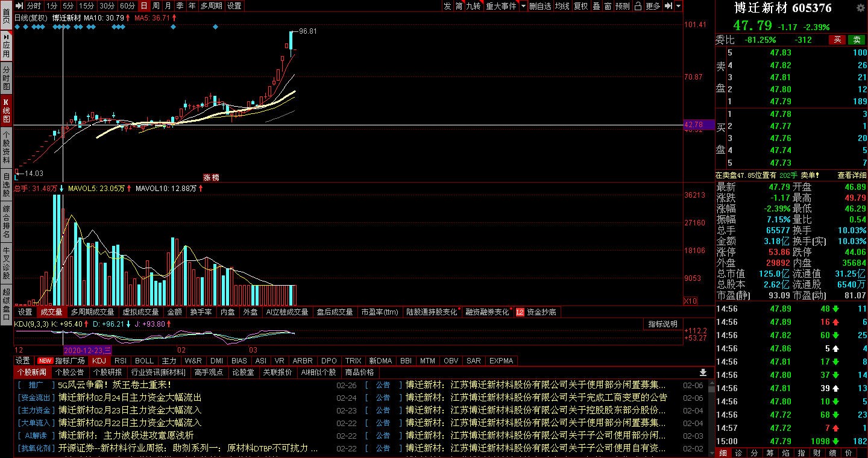Click the 简 toolbar button
Viewport: 868px width, 458px height.
click(459, 6)
